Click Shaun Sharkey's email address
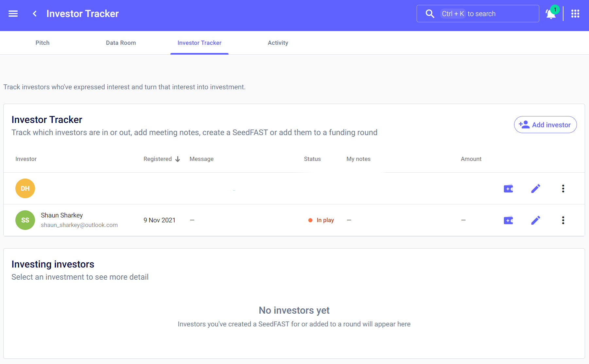Viewport: 589px width, 364px height. [79, 225]
